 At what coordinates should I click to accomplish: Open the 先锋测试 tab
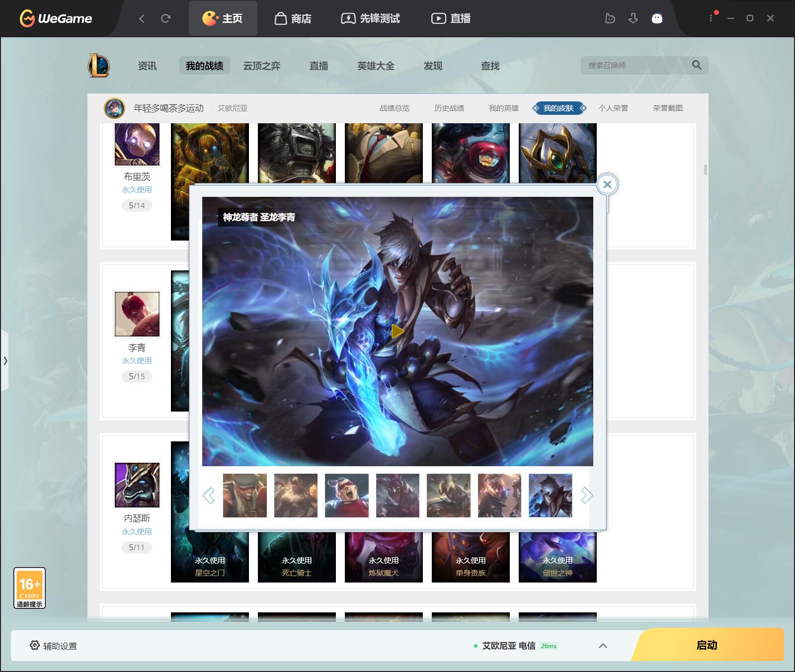tap(370, 18)
